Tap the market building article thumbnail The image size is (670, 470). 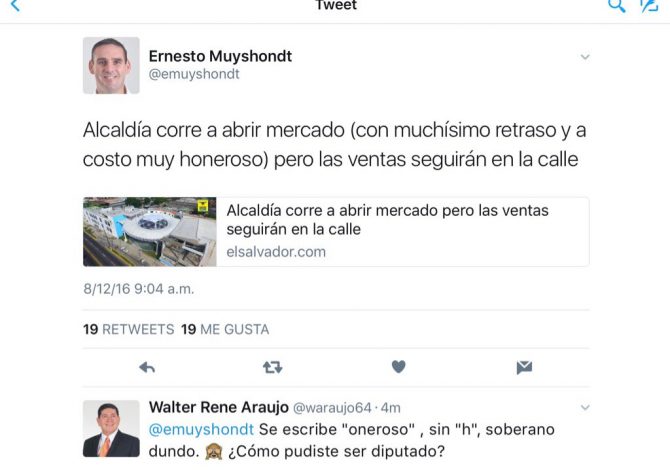(x=150, y=232)
